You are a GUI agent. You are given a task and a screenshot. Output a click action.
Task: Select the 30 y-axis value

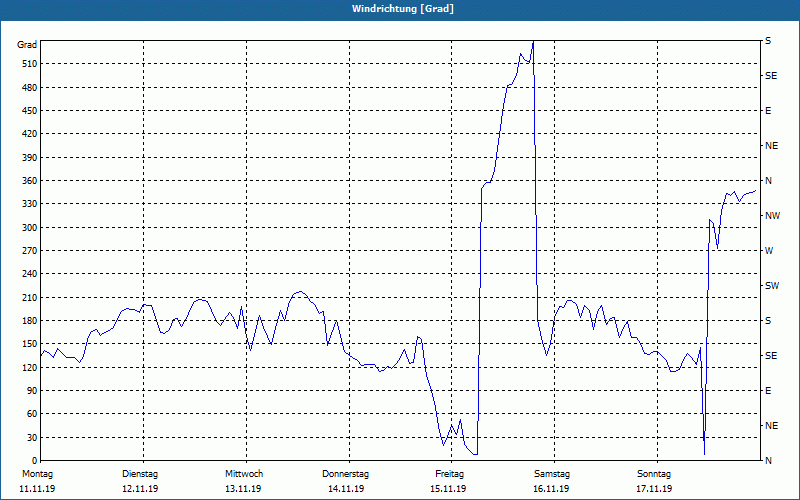[x=33, y=438]
